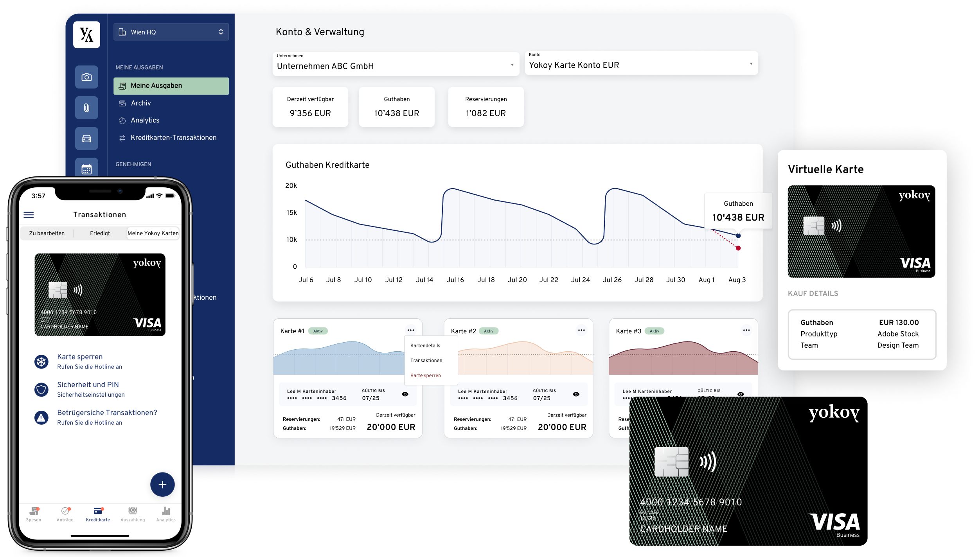980x557 pixels.
Task: Select the camera/receipt scan icon in sidebar
Action: pyautogui.click(x=86, y=77)
